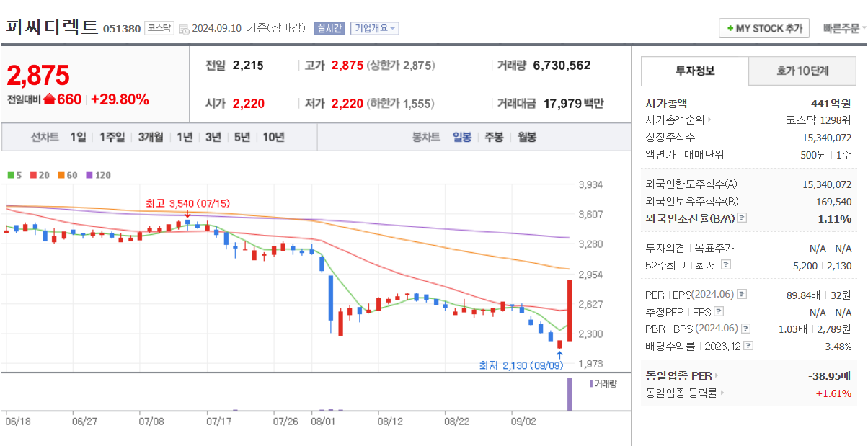Open help icon next to 52주최고 최저
Image resolution: width=868 pixels, height=446 pixels.
(725, 264)
